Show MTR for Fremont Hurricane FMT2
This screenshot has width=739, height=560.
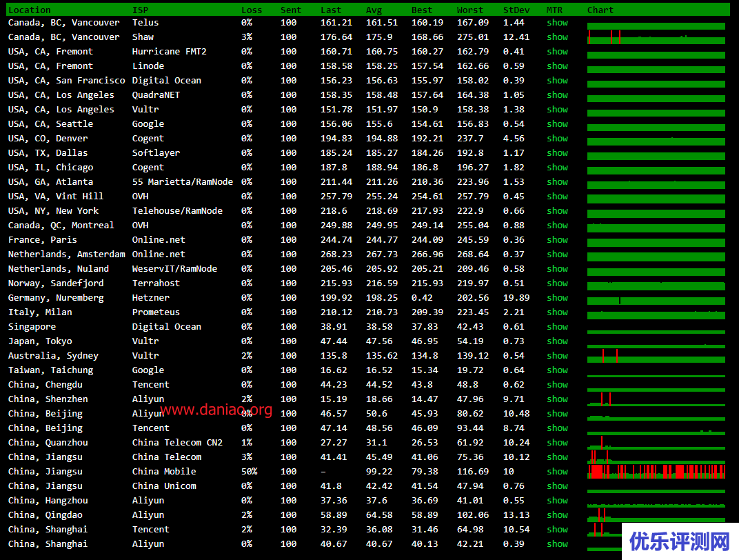coord(557,52)
